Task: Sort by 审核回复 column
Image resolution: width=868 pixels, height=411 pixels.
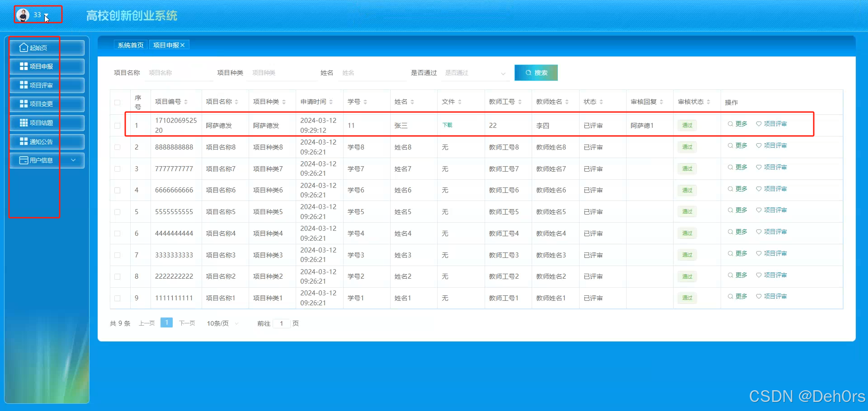Action: 661,102
